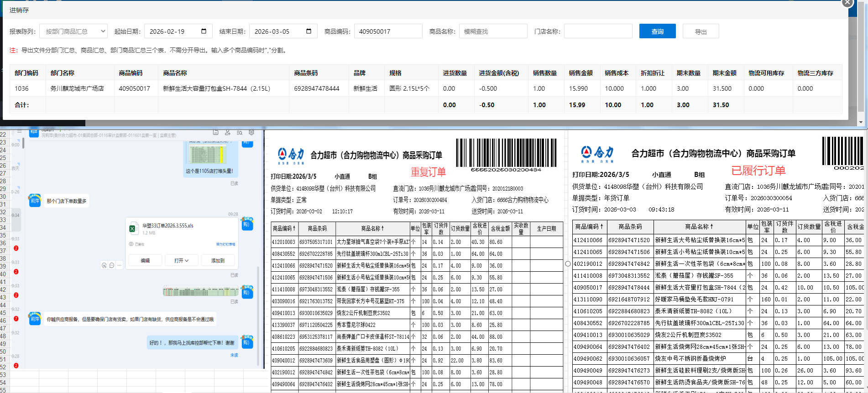
Task: Click the Excel file icon of 华塑33订单
Action: click(133, 229)
